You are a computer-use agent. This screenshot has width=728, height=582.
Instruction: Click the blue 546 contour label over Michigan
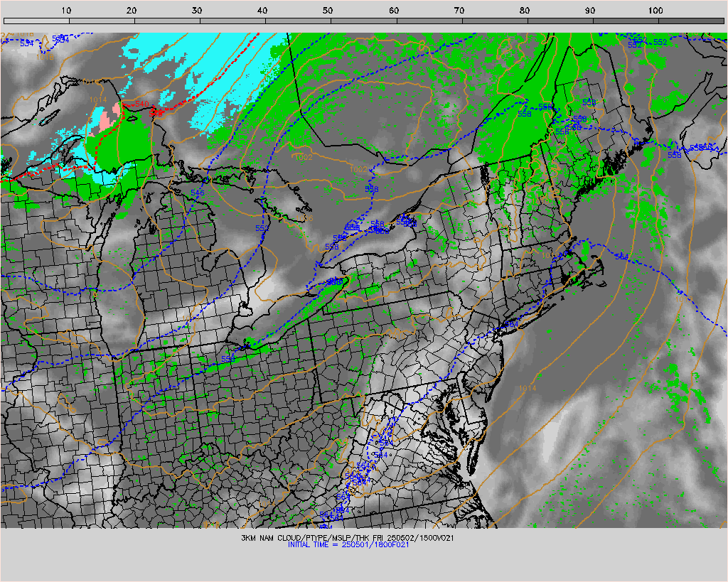(x=198, y=193)
